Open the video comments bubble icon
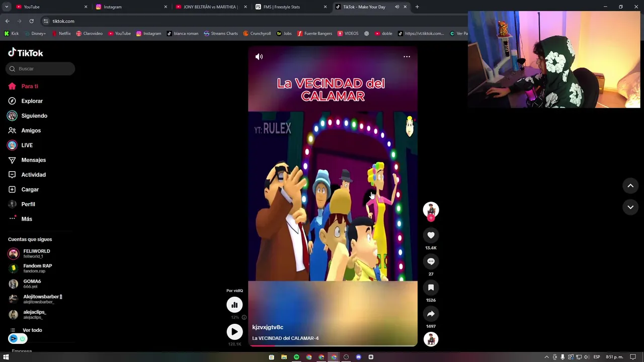This screenshot has width=644, height=362. [x=431, y=261]
